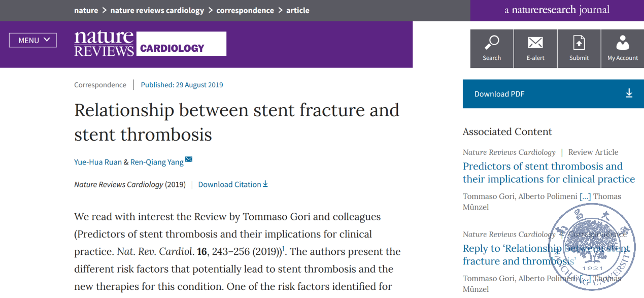
Task: Open My Account person icon
Action: (622, 43)
